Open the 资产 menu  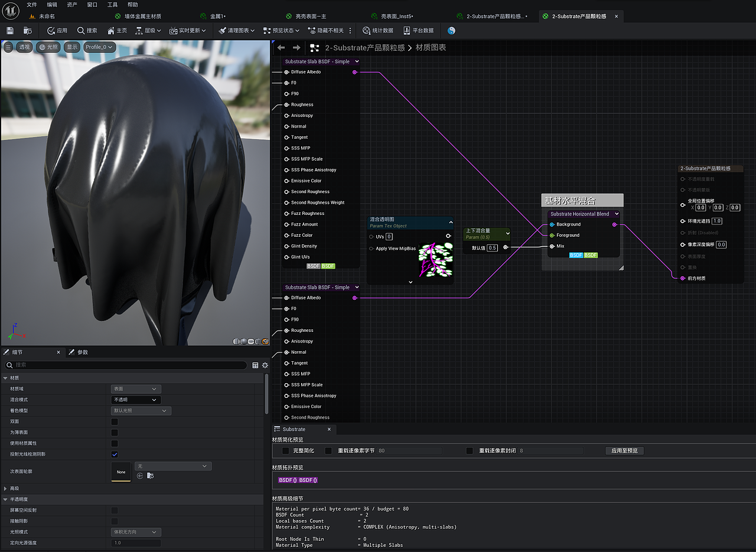[x=72, y=5]
